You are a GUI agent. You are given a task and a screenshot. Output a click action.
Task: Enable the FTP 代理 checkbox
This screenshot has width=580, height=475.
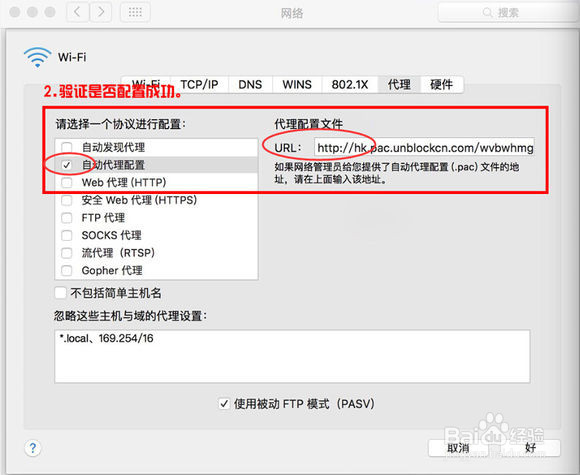(67, 218)
